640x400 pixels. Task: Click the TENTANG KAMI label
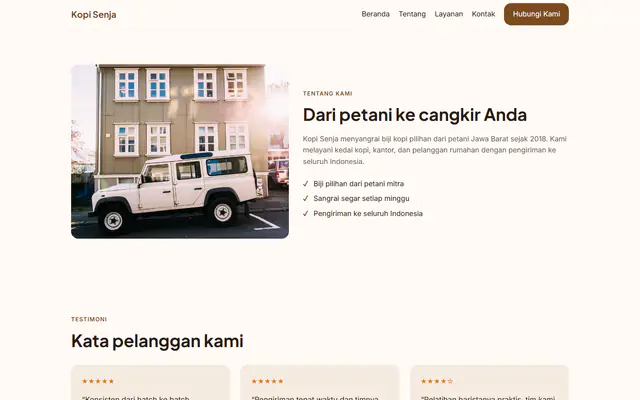[x=327, y=93]
